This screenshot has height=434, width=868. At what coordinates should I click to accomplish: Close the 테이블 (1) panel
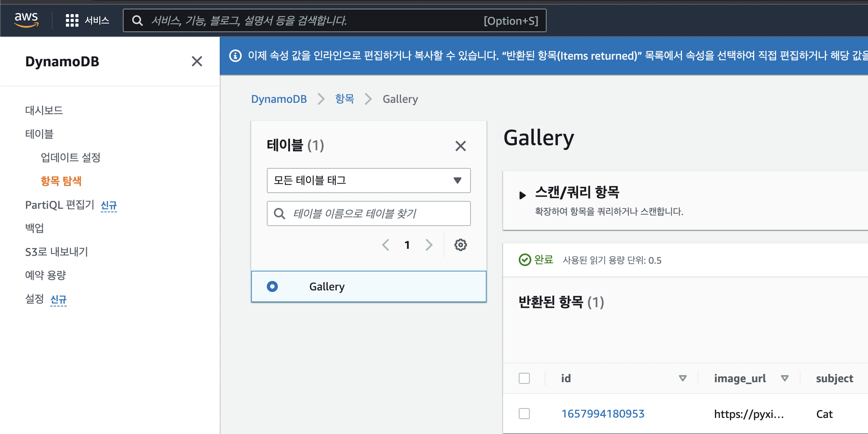click(x=460, y=146)
